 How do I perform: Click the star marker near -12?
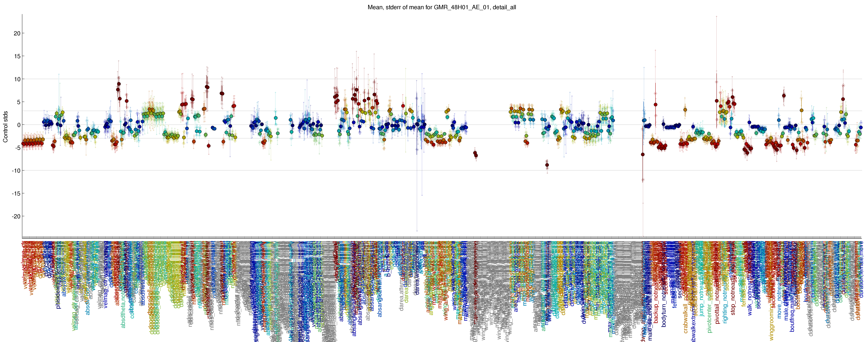pos(643,180)
